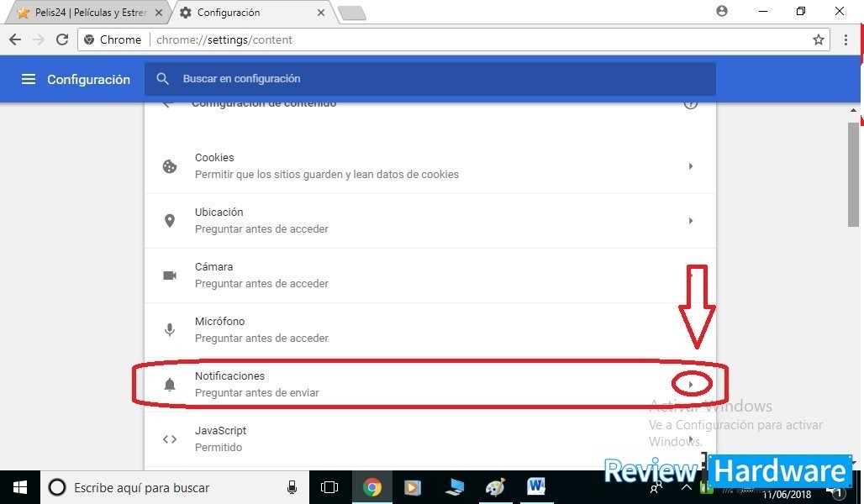Open the Configuración hamburger menu

[29, 79]
